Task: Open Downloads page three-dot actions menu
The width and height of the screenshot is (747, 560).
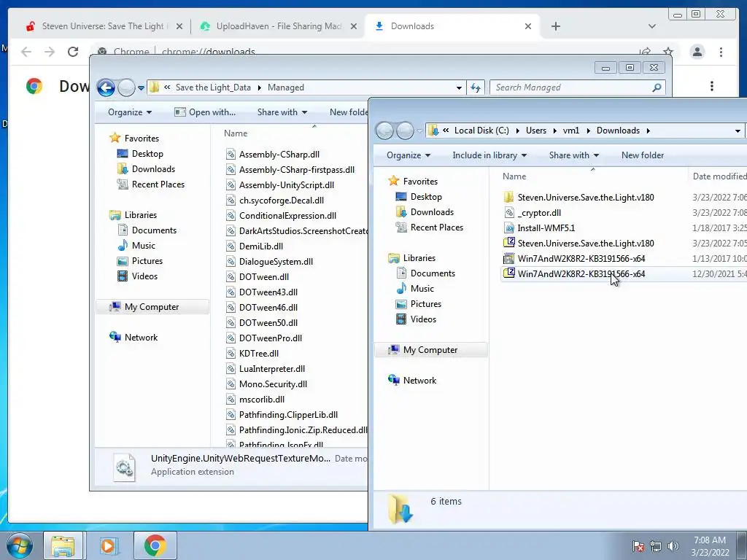Action: coord(712,86)
